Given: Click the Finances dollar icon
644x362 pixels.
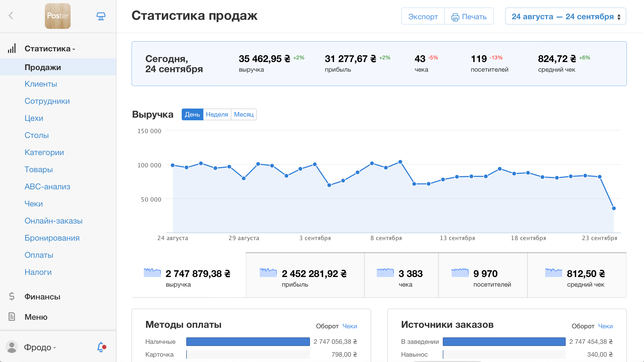Looking at the screenshot, I should (x=11, y=296).
